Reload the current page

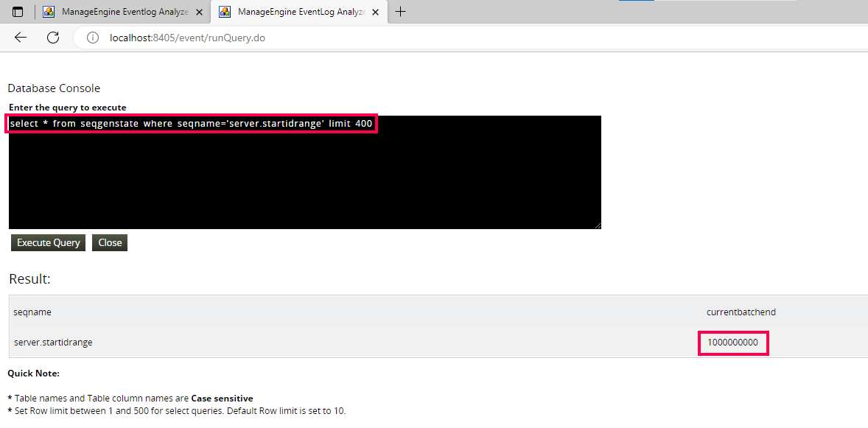[53, 38]
